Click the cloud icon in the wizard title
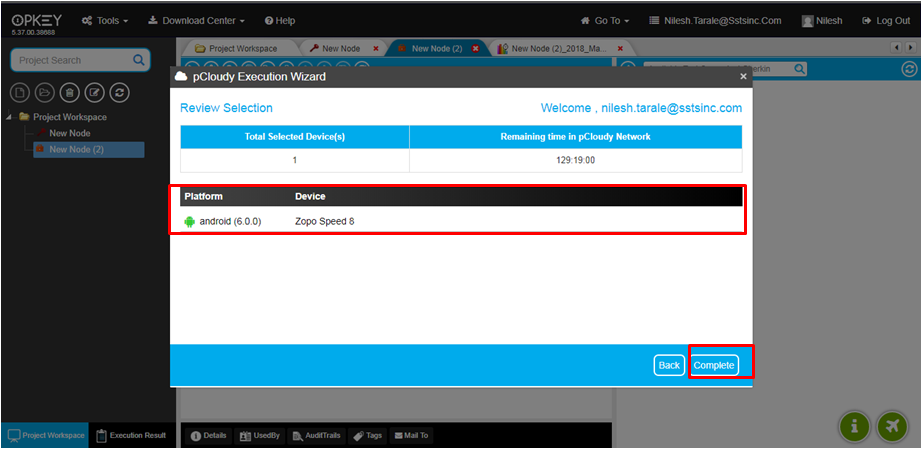 point(182,76)
